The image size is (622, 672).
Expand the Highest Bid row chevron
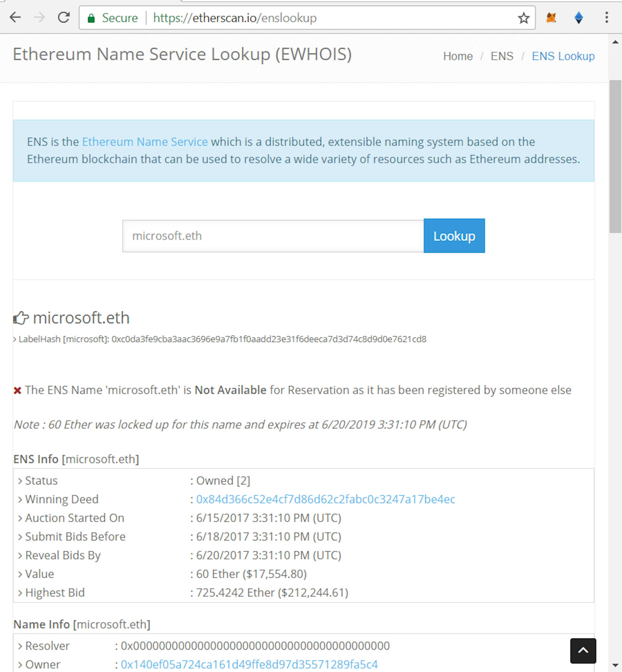(20, 593)
